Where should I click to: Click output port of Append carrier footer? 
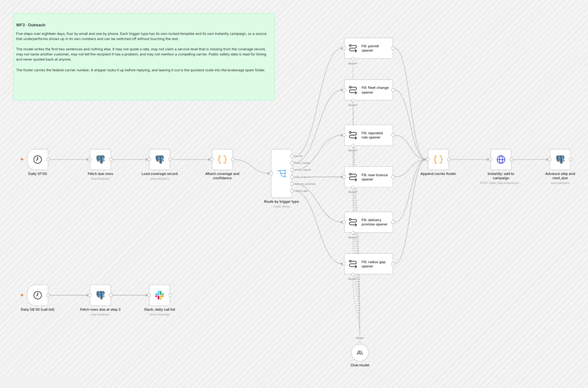[448, 160]
